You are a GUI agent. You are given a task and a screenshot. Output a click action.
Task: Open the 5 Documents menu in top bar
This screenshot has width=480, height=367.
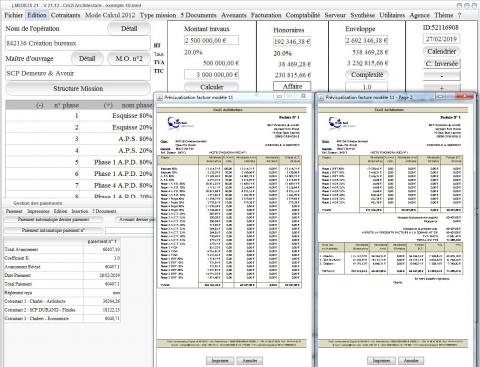pyautogui.click(x=198, y=15)
